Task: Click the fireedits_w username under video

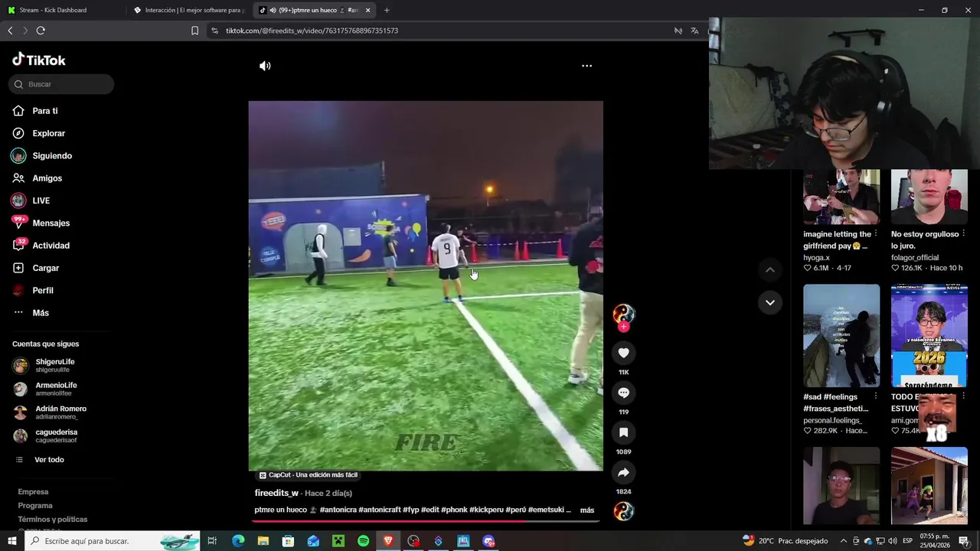Action: tap(276, 493)
